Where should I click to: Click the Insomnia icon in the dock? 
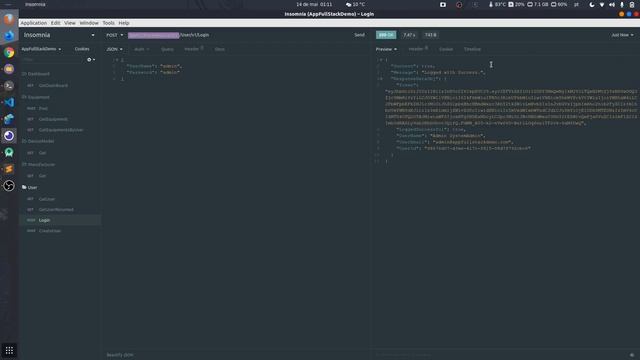click(x=9, y=136)
